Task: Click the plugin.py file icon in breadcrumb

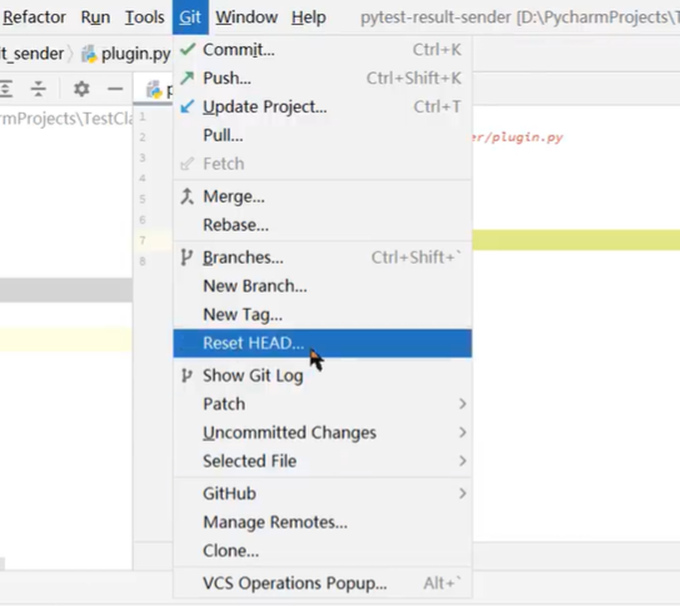Action: [x=89, y=54]
